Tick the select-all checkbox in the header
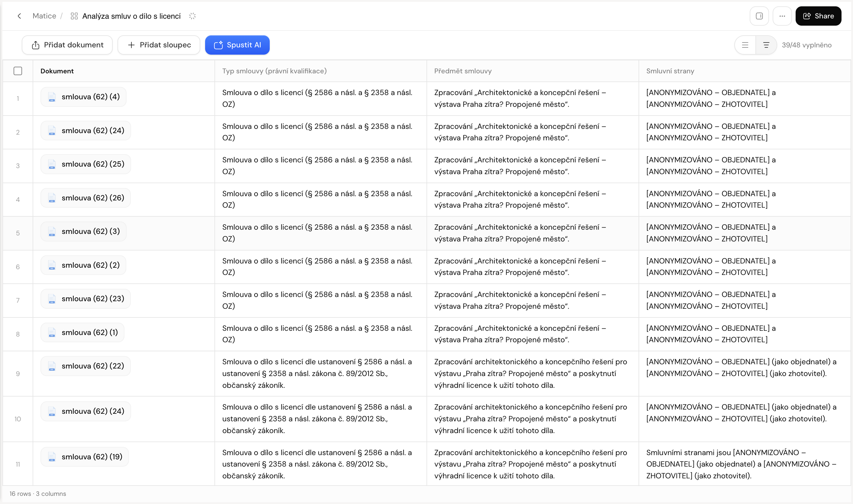 pyautogui.click(x=18, y=71)
